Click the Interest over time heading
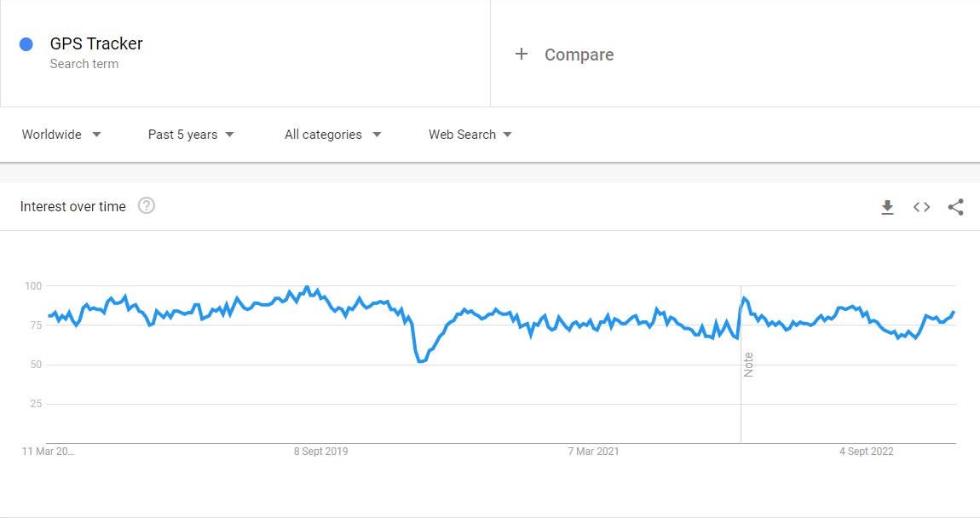The width and height of the screenshot is (980, 518). click(x=73, y=206)
